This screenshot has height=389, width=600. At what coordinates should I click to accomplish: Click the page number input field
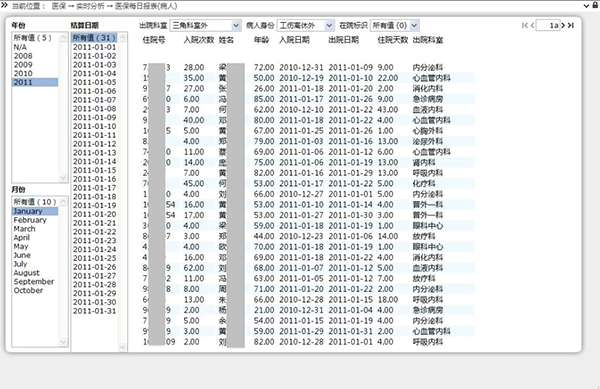548,25
